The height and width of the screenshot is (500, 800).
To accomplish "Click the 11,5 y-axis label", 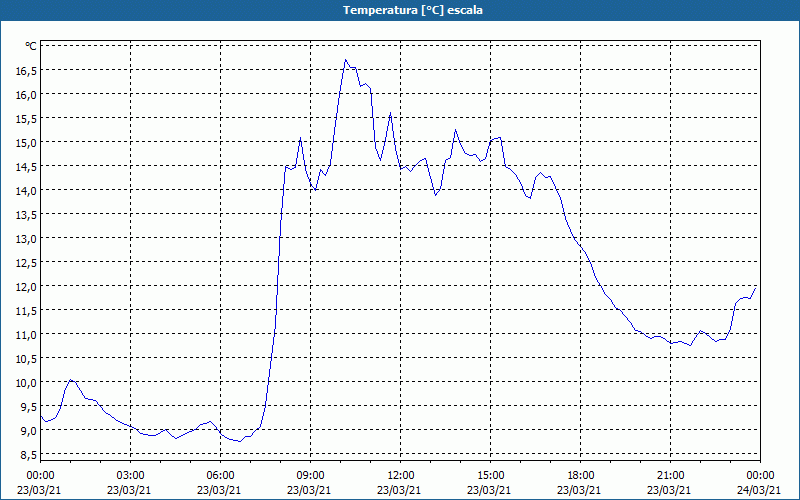I will point(26,310).
